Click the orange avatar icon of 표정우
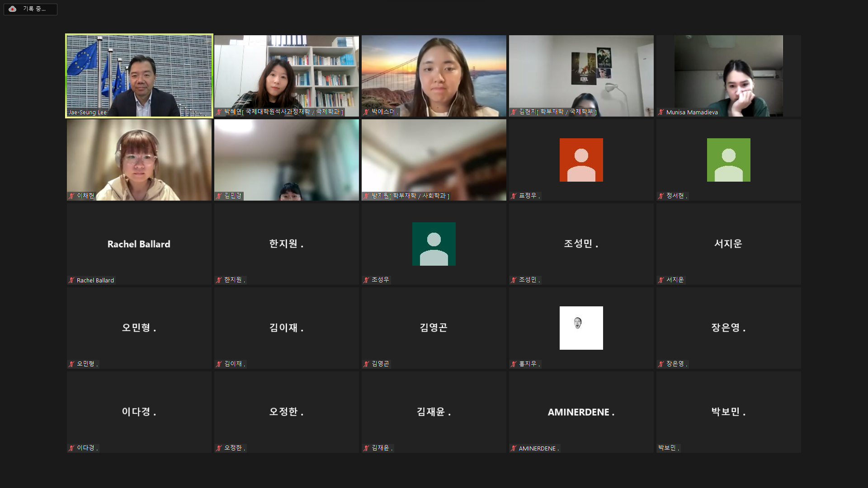The width and height of the screenshot is (868, 488). [x=581, y=160]
